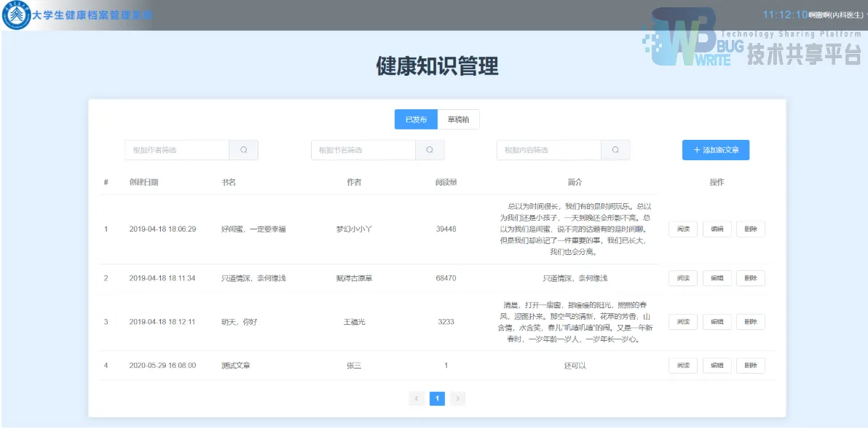Focus the 根据书名筛选 input field
Image resolution: width=868 pixels, height=429 pixels.
(x=363, y=150)
